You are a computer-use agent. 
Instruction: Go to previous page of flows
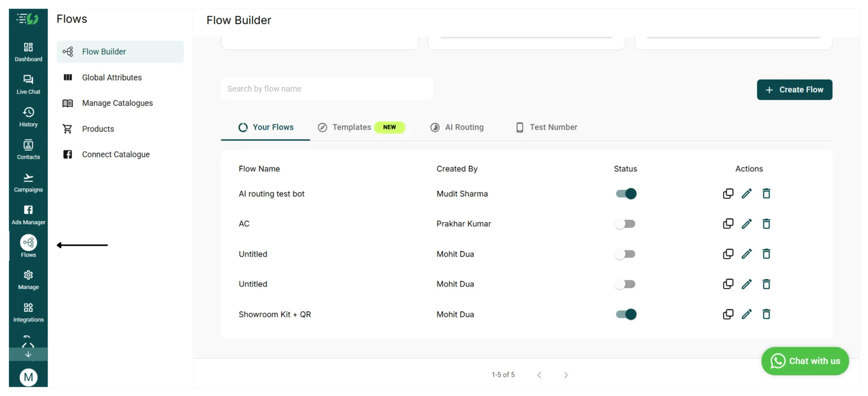pyautogui.click(x=539, y=375)
